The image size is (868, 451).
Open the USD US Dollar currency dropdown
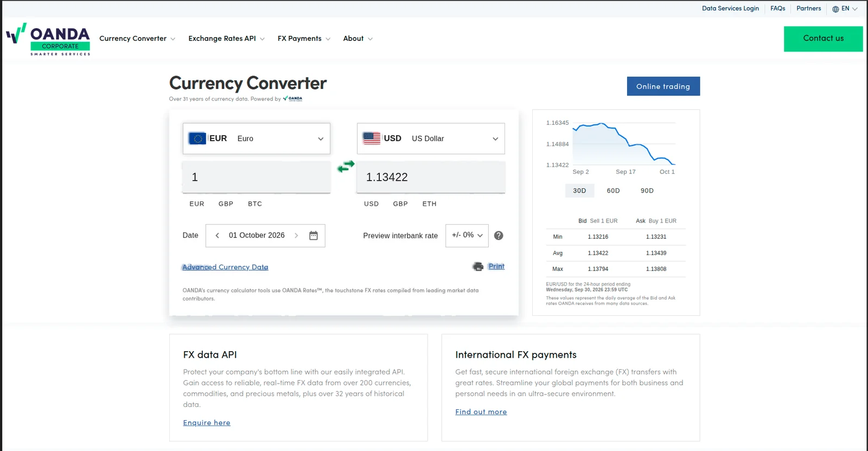point(431,138)
